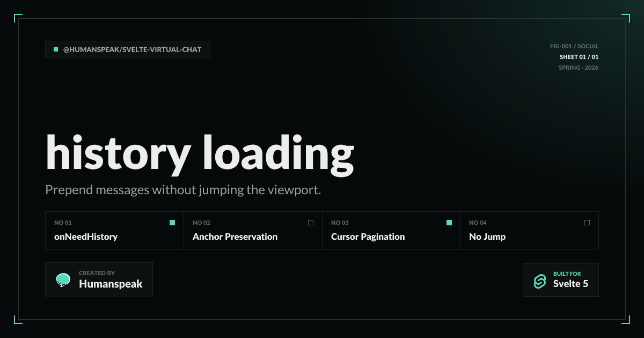Click the subtitle "Prepend messages without jumping the viewport."

(183, 190)
